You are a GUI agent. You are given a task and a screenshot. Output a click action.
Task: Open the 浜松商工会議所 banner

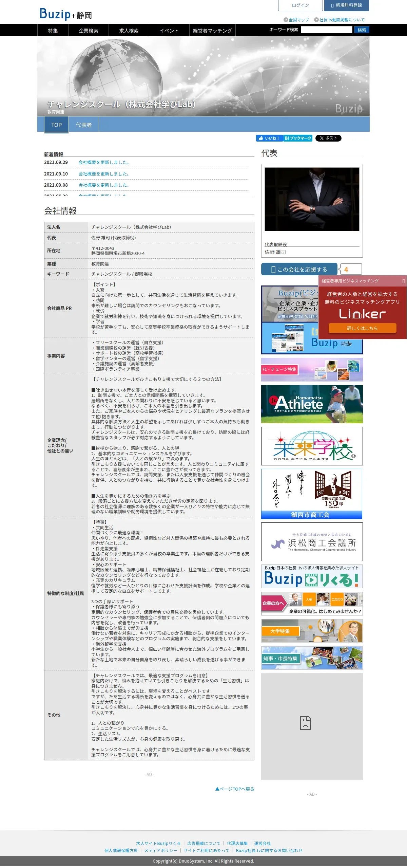coord(312,542)
